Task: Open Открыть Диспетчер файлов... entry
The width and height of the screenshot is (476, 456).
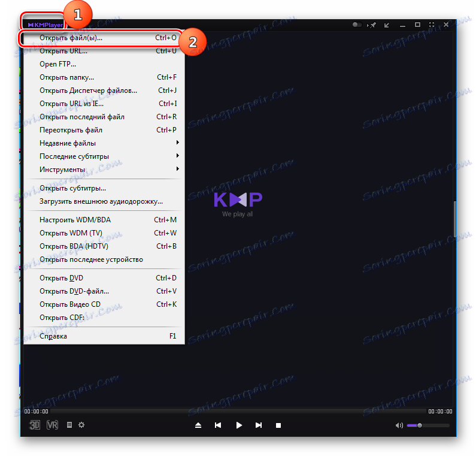Action: point(104,90)
